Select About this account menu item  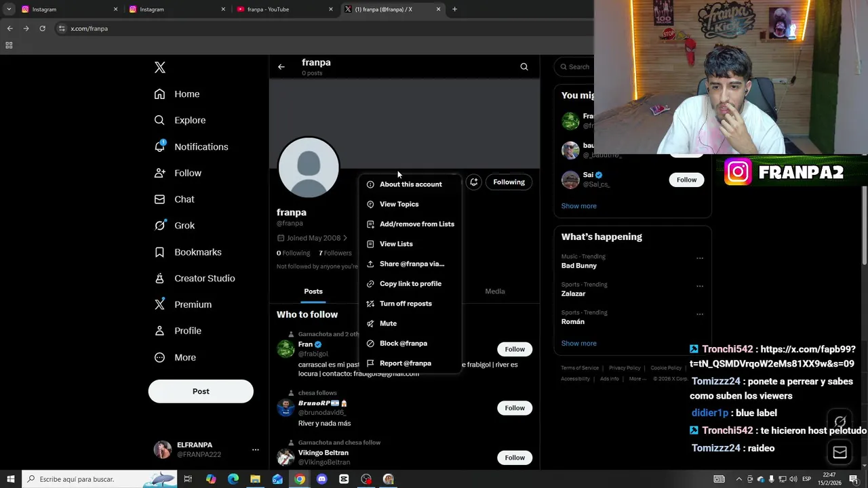coord(410,184)
